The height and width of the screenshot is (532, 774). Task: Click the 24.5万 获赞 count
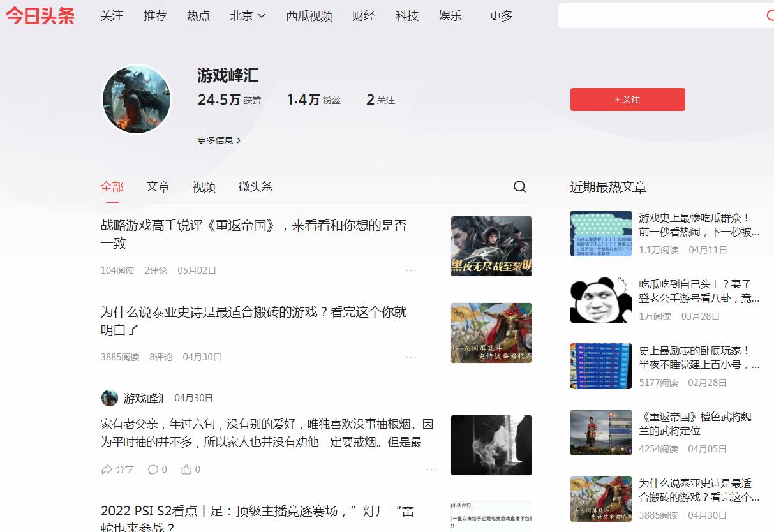[229, 100]
